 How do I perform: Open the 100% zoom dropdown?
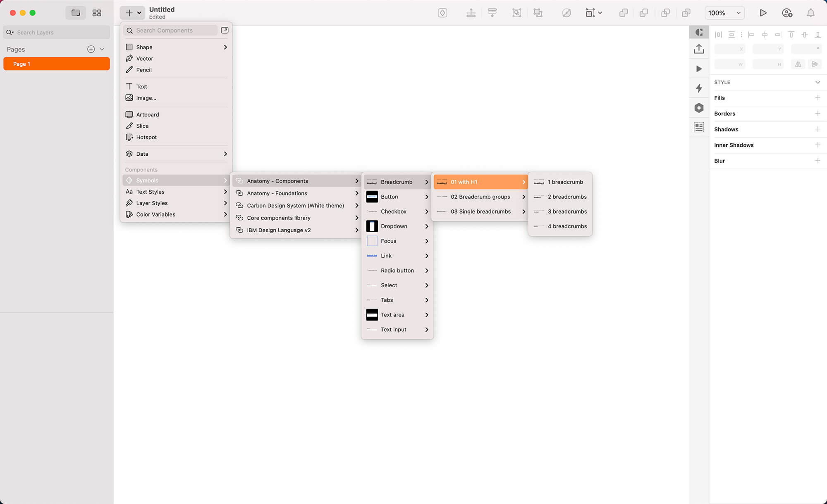pos(724,13)
